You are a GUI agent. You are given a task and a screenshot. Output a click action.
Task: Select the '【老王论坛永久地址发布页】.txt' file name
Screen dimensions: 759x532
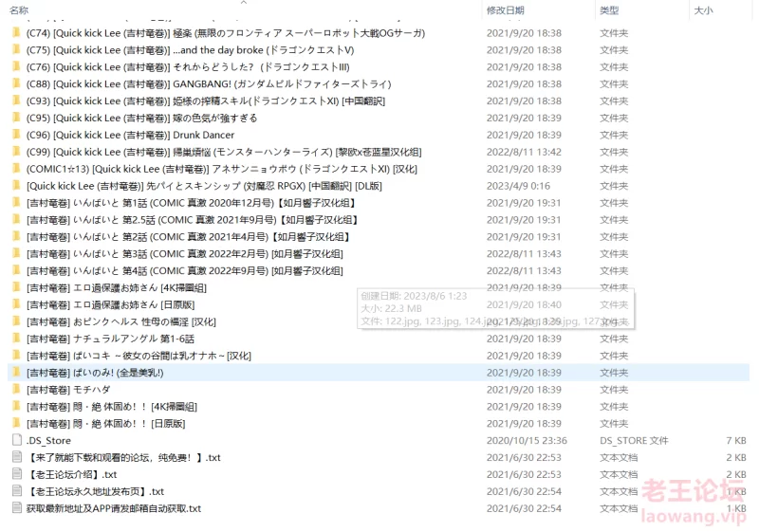click(96, 491)
